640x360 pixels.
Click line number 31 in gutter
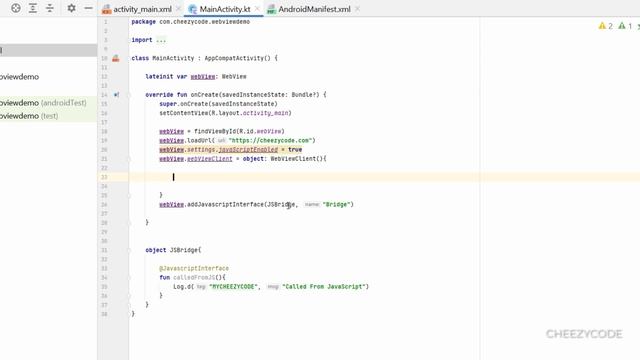(x=104, y=250)
